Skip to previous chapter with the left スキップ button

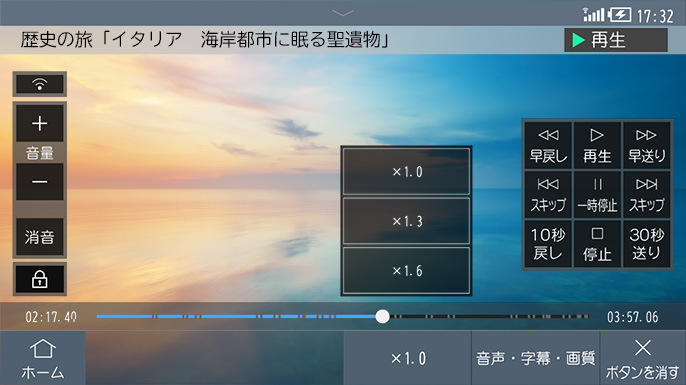[x=548, y=195]
